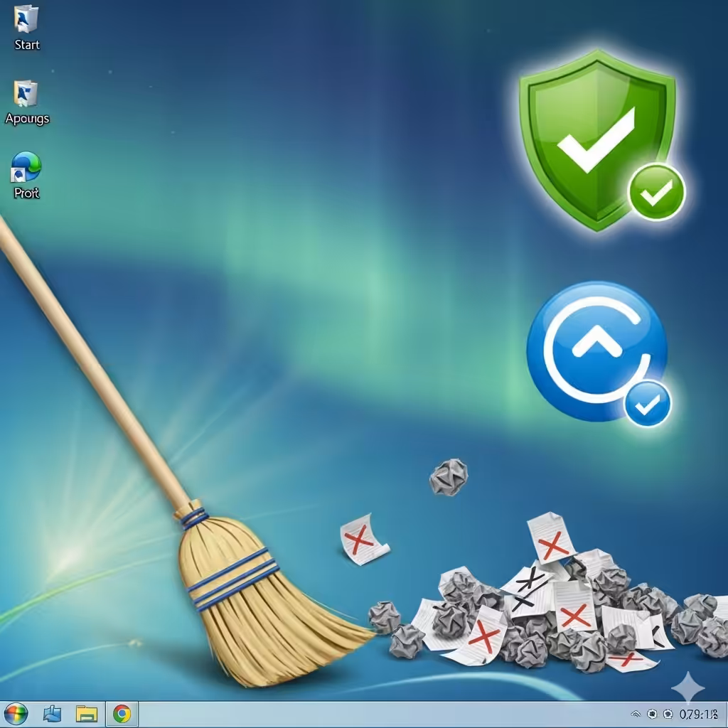Switch to Chrome in the taskbar
Screen dimensions: 728x728
[x=122, y=714]
